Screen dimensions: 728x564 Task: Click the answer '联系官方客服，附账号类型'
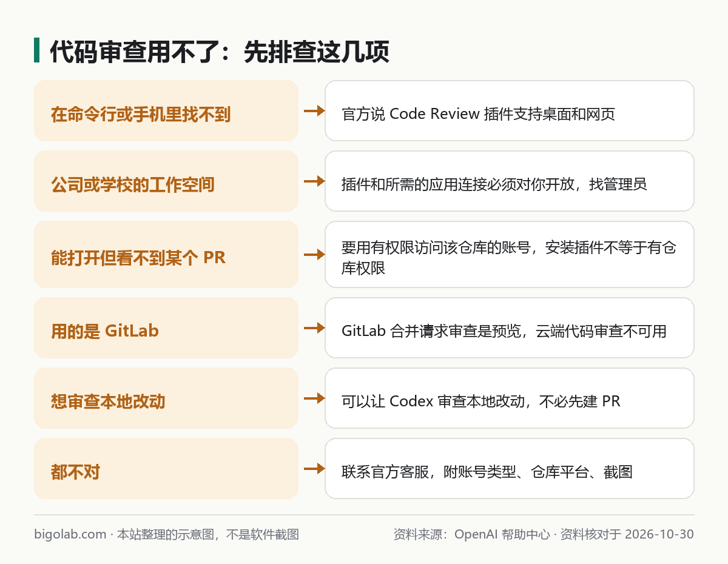pos(510,469)
